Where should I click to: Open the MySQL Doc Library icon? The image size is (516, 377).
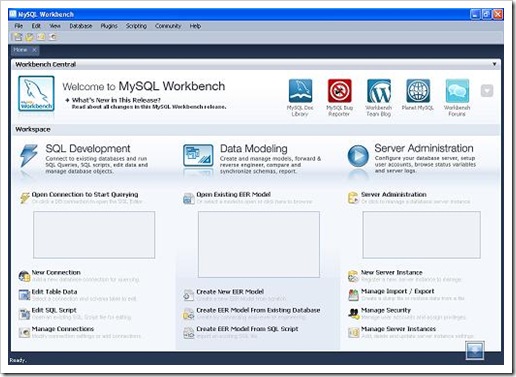pos(300,91)
